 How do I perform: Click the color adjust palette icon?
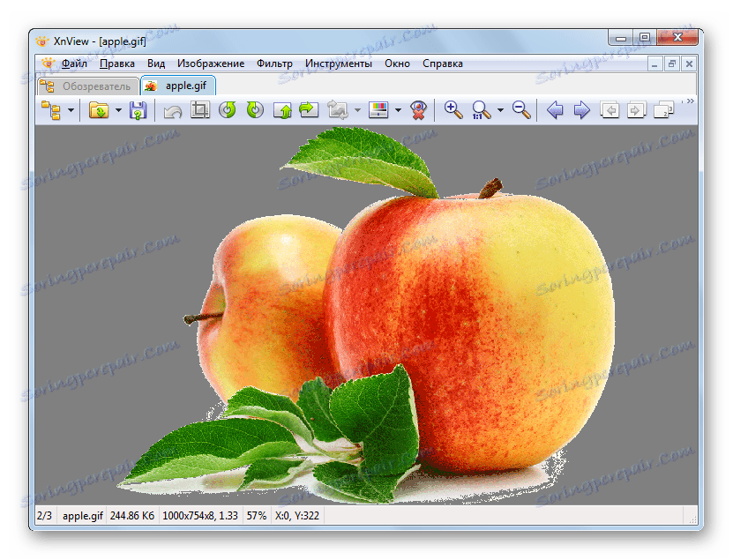378,110
